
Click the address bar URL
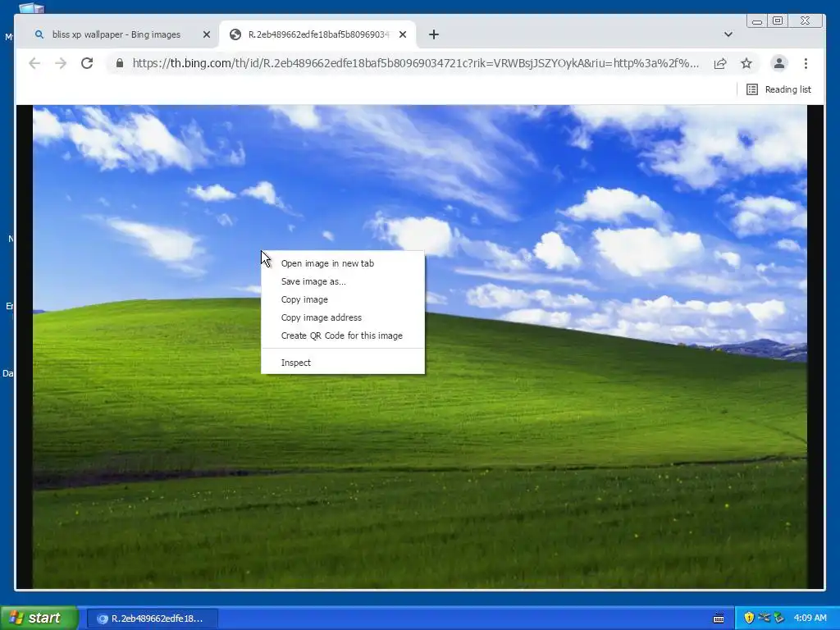tap(416, 63)
